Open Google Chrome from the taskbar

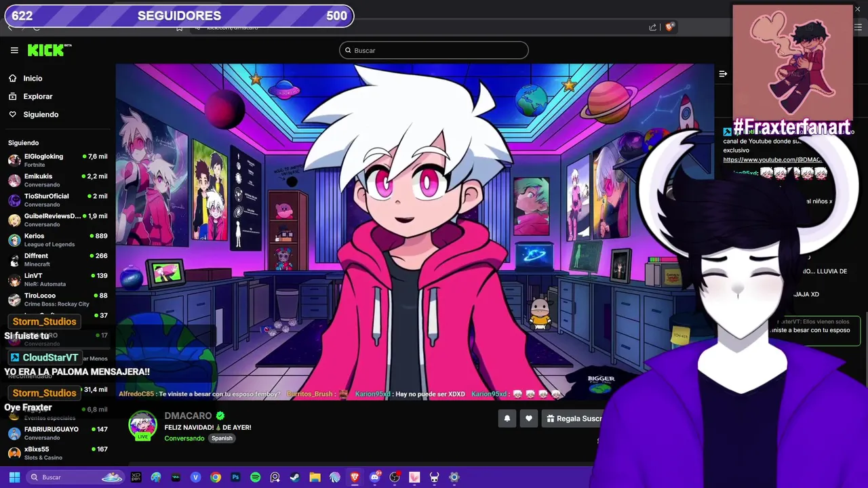[216, 477]
